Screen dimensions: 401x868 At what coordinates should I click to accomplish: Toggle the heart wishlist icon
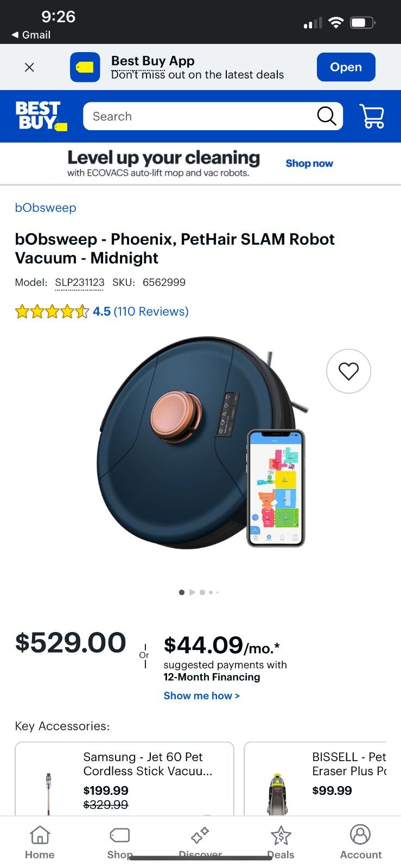[348, 371]
